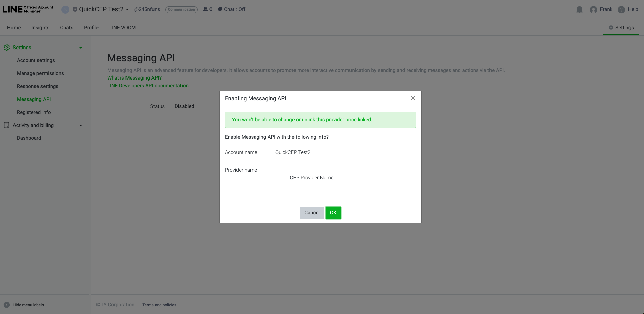Open Response settings in sidebar
Image resolution: width=644 pixels, height=314 pixels.
pyautogui.click(x=37, y=86)
